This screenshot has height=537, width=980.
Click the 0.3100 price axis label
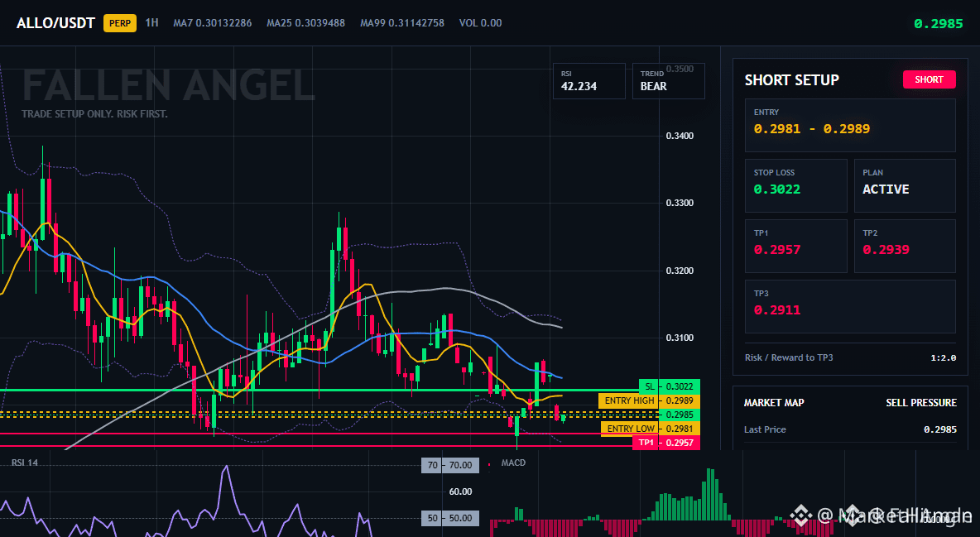[x=680, y=338]
